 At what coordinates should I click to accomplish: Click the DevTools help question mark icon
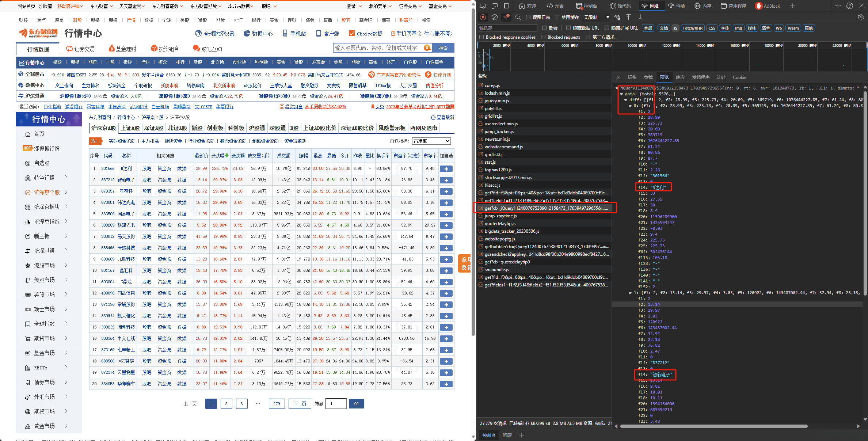850,6
